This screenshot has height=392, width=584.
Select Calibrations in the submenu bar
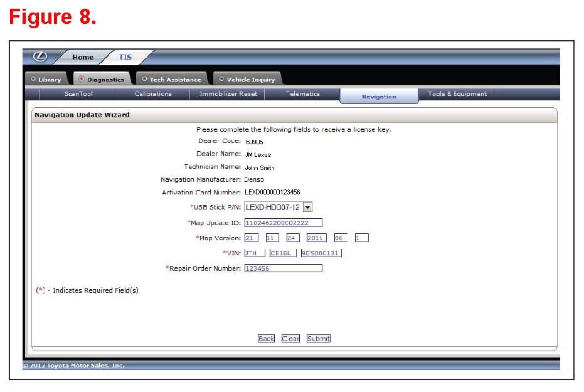(x=153, y=94)
